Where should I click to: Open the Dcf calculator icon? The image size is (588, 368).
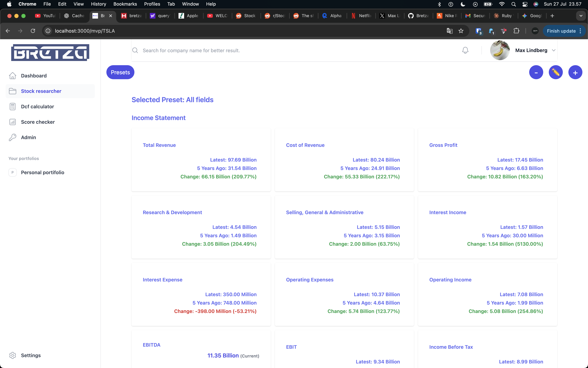click(x=13, y=107)
